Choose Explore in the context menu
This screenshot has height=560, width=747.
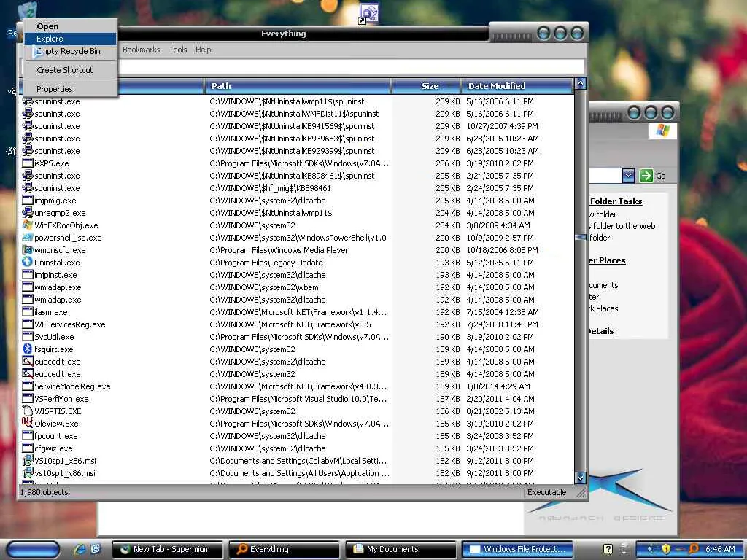point(70,39)
